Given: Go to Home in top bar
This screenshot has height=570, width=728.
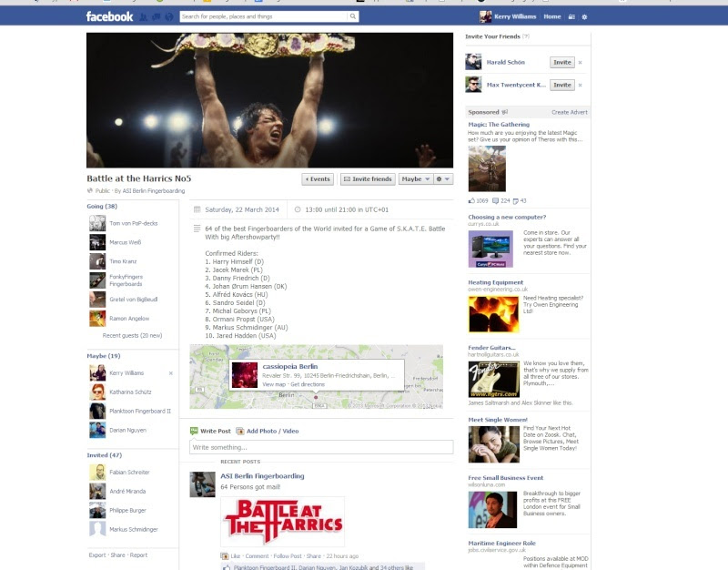Looking at the screenshot, I should [x=552, y=16].
